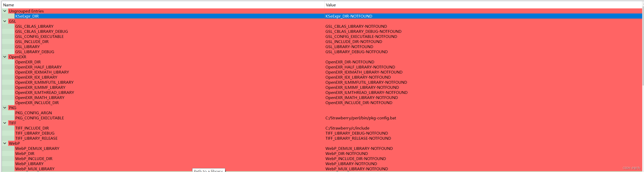Edit the WebP_LIBRARY-NOTFOUND value

click(x=351, y=164)
